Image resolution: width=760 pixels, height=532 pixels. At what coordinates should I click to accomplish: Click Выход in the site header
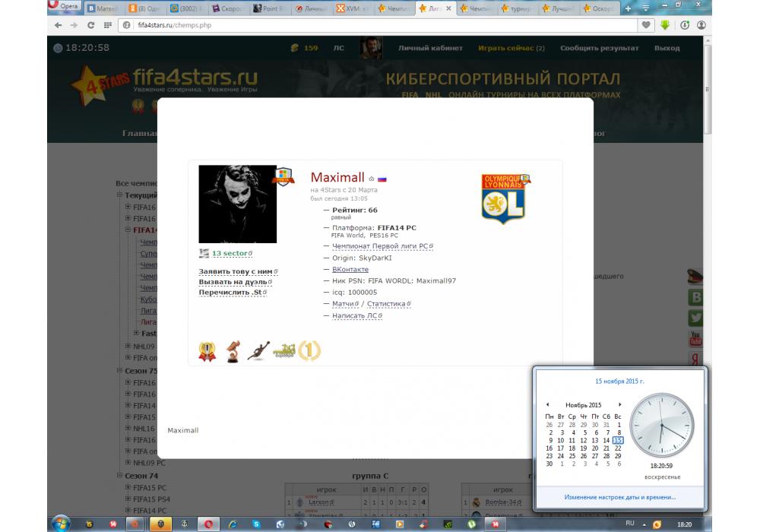tap(667, 48)
